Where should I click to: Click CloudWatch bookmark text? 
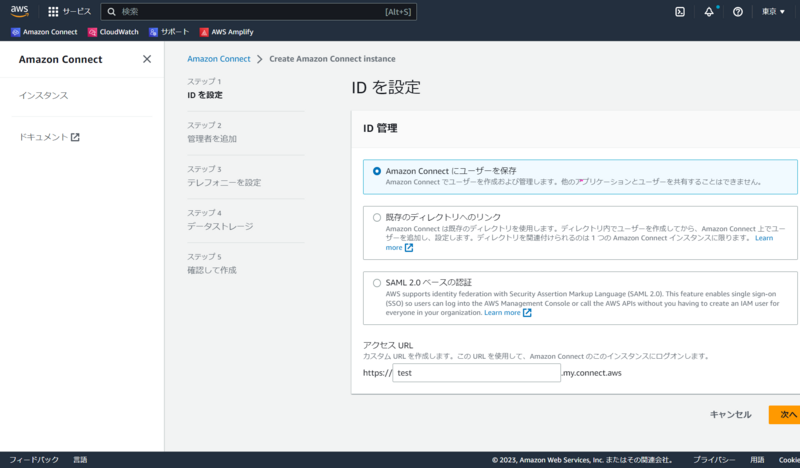(119, 32)
